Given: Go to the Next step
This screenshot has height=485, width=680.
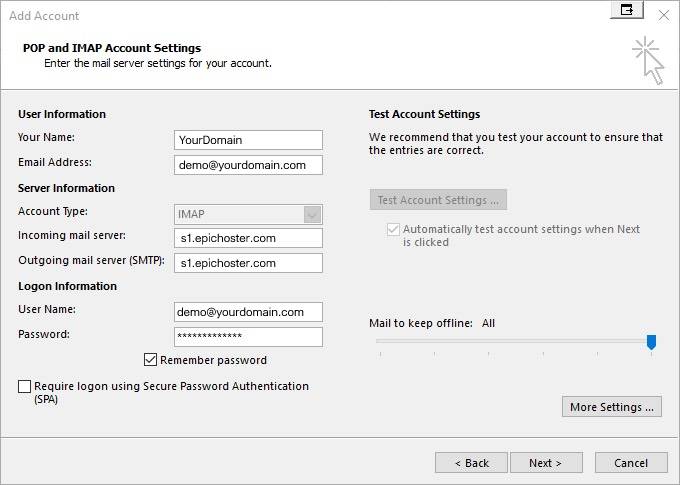Looking at the screenshot, I should click(546, 463).
